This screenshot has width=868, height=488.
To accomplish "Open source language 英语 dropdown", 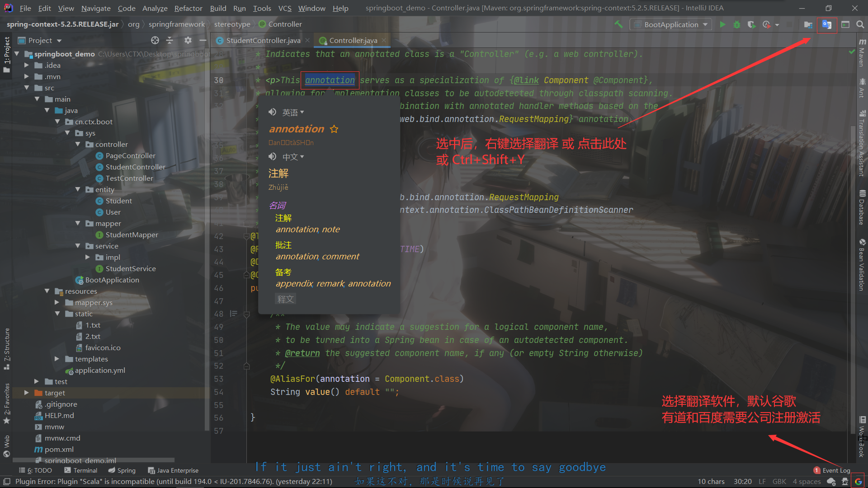I will click(293, 113).
